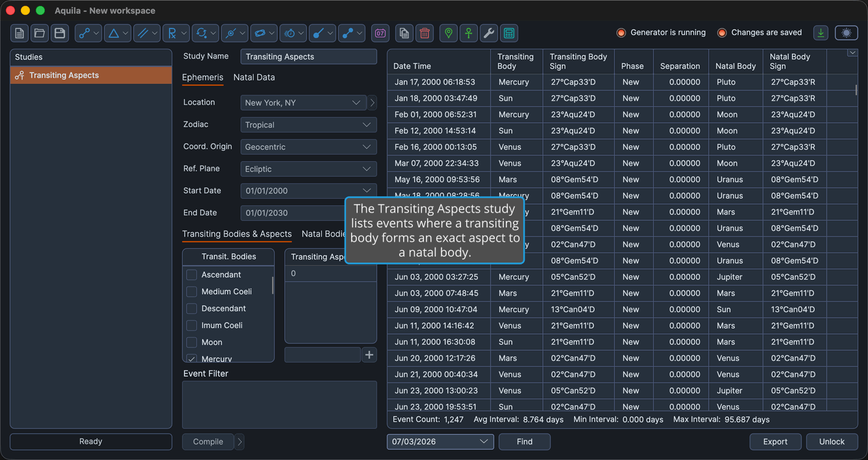Click the Ready status button
The image size is (868, 460).
coord(91,442)
